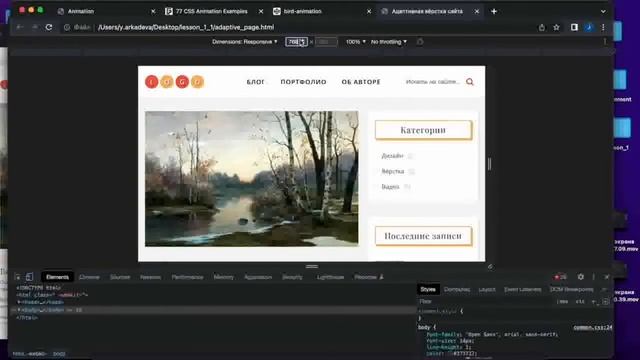Image resolution: width=640 pixels, height=360 pixels.
Task: Click the file info icon beside the URL
Action: coord(67,27)
